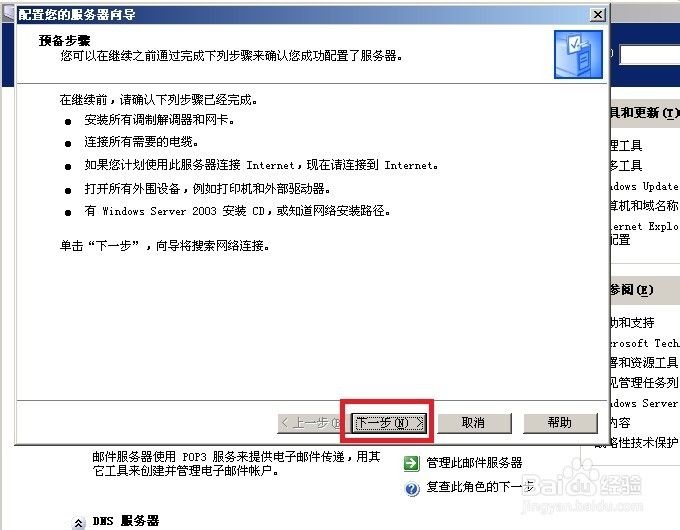This screenshot has width=680, height=530.
Task: Click green arrow icon for 管理此邮件服务器
Action: (412, 463)
